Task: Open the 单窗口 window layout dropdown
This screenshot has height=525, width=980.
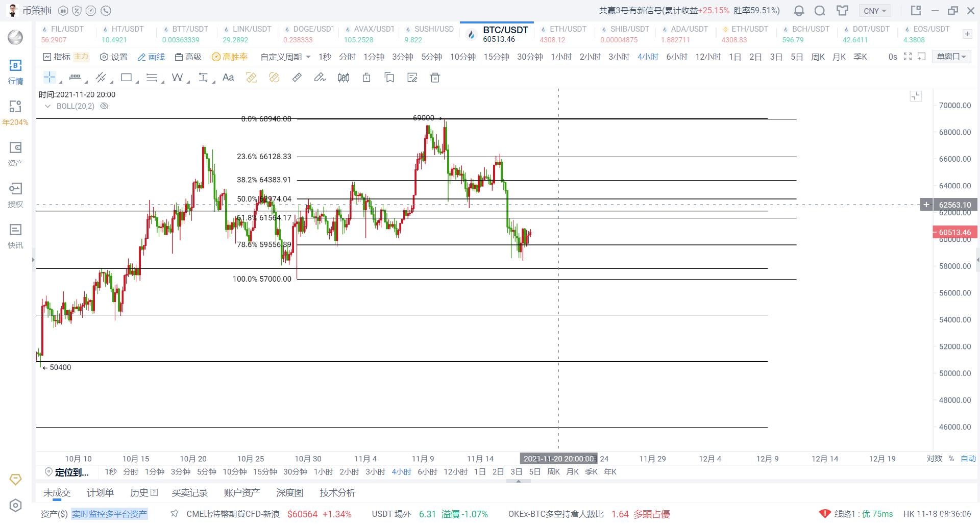Action: (x=951, y=57)
